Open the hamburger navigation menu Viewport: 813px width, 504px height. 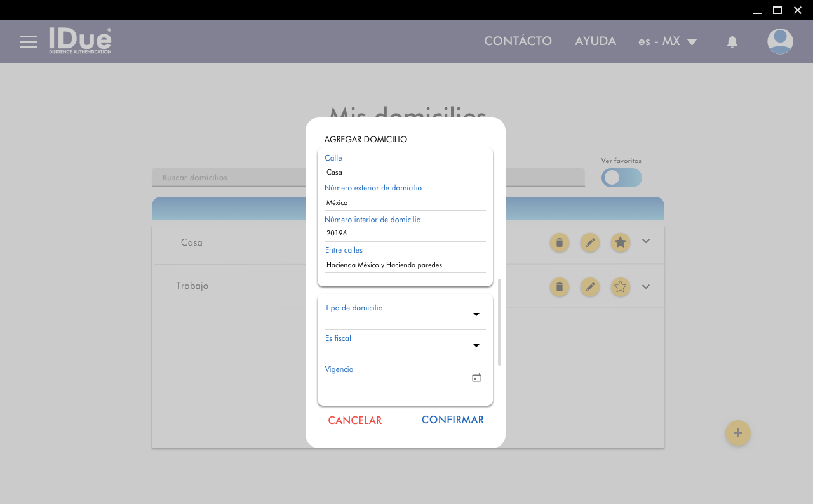(x=29, y=42)
